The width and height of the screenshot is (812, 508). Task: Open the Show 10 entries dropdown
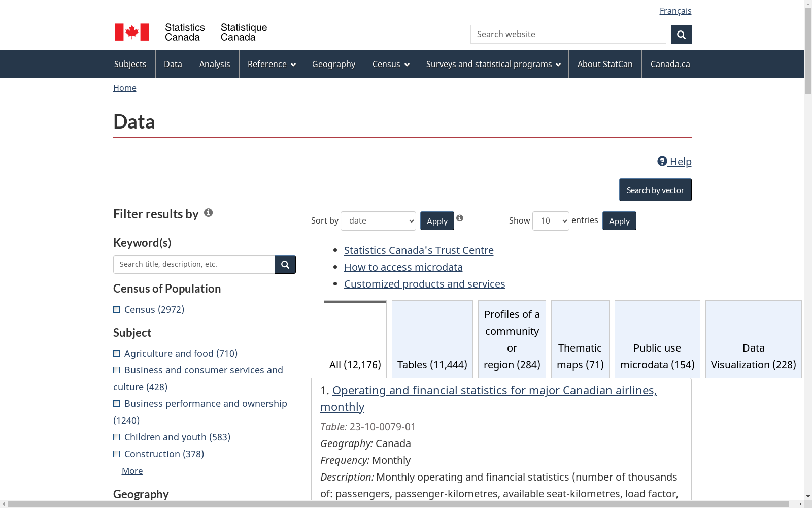(551, 221)
